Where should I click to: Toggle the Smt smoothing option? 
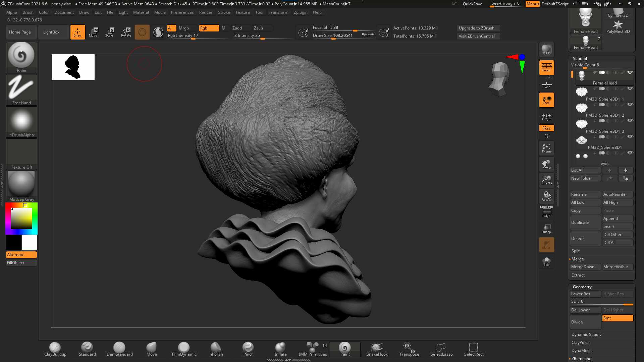point(618,318)
